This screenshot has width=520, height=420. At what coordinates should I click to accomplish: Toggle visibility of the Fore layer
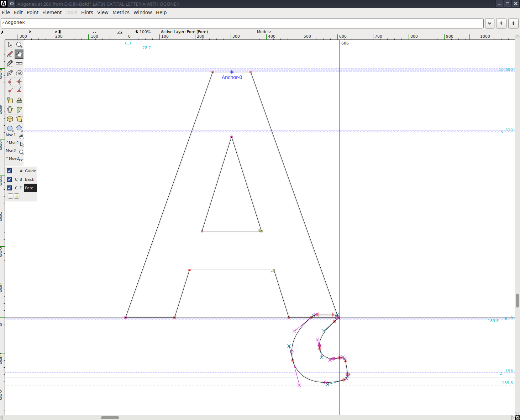pyautogui.click(x=9, y=188)
